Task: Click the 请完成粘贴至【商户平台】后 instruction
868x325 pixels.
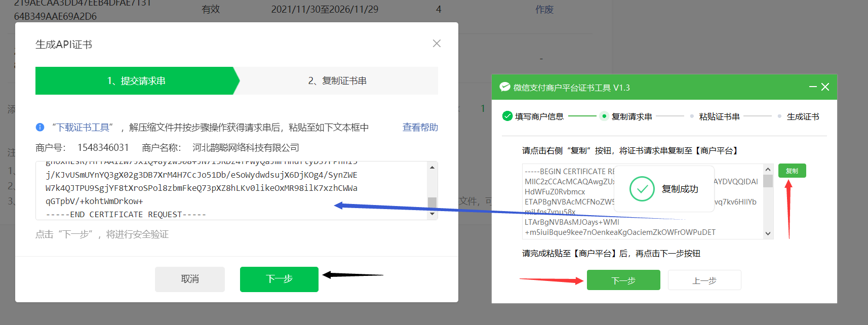Action: [x=611, y=253]
